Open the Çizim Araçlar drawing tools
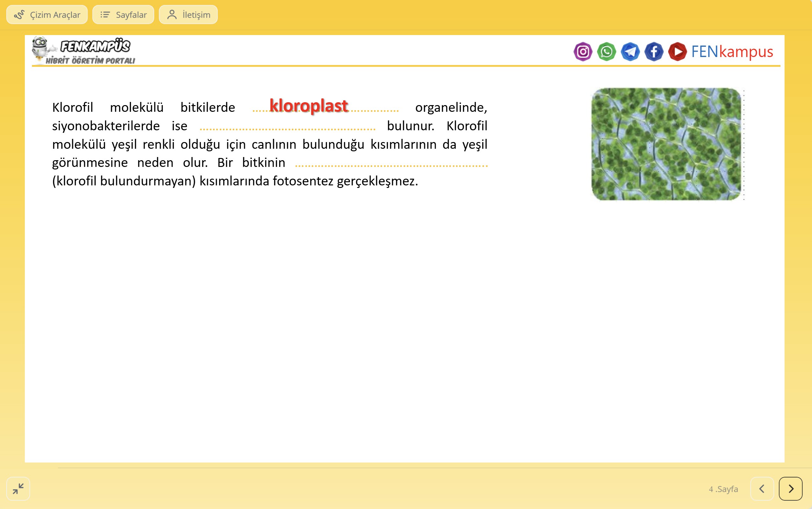This screenshot has width=812, height=509. (x=47, y=15)
